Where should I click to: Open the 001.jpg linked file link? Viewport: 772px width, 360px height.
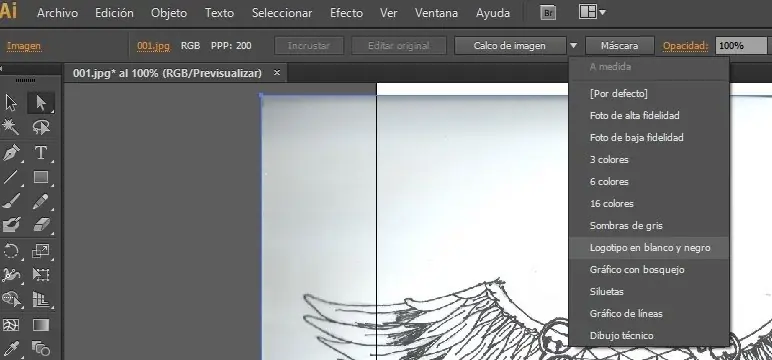(154, 46)
